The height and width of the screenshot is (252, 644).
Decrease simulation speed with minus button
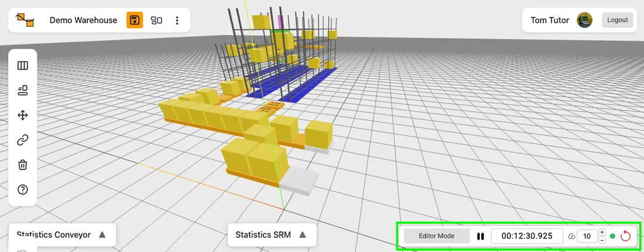click(602, 240)
